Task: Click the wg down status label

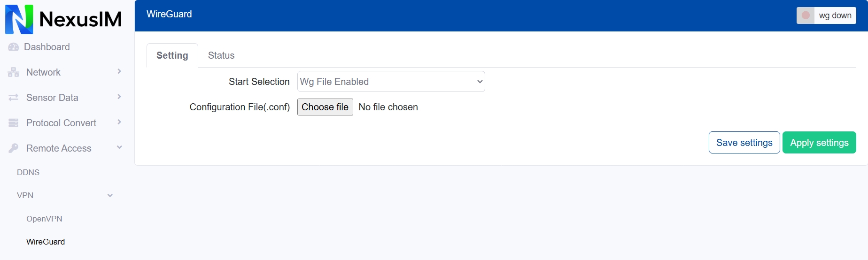Action: pos(835,15)
